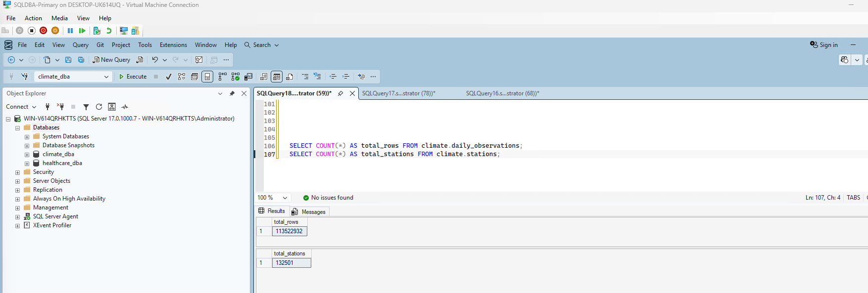868x293 pixels.
Task: Click the orange VM Save state icon
Action: pos(55,31)
